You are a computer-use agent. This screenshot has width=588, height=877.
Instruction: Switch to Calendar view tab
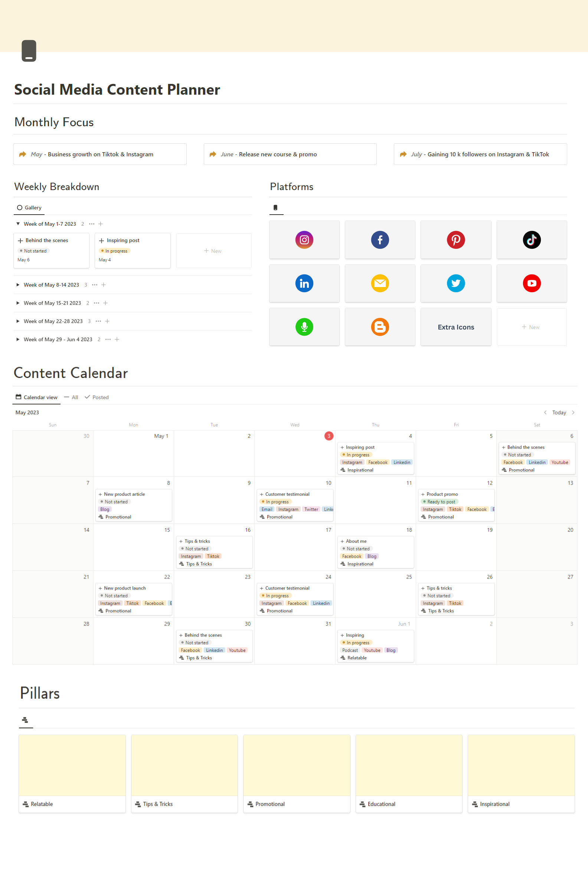[36, 397]
